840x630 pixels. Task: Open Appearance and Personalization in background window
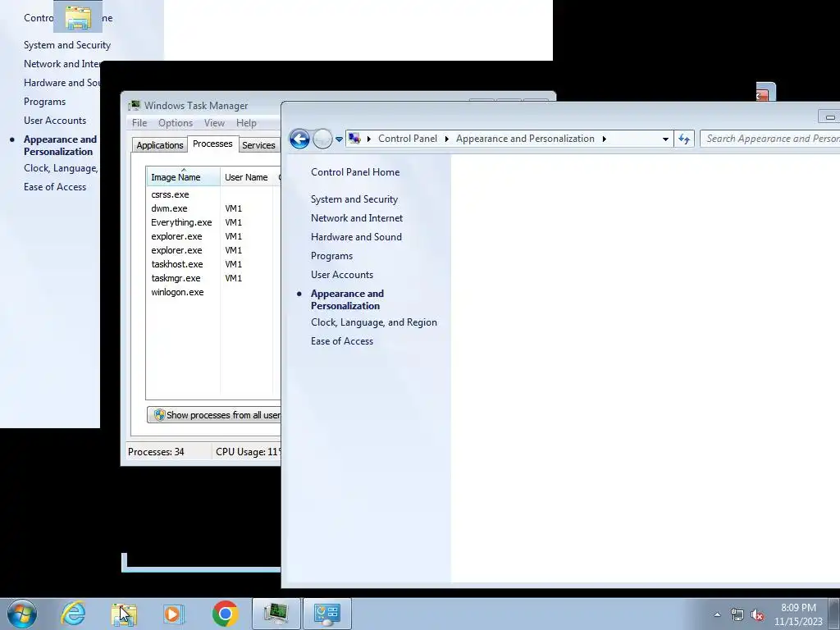[60, 145]
